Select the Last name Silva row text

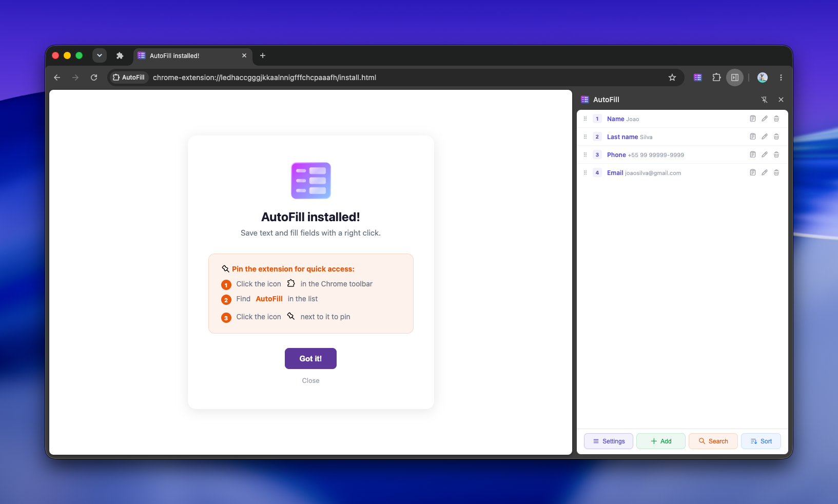coord(630,137)
